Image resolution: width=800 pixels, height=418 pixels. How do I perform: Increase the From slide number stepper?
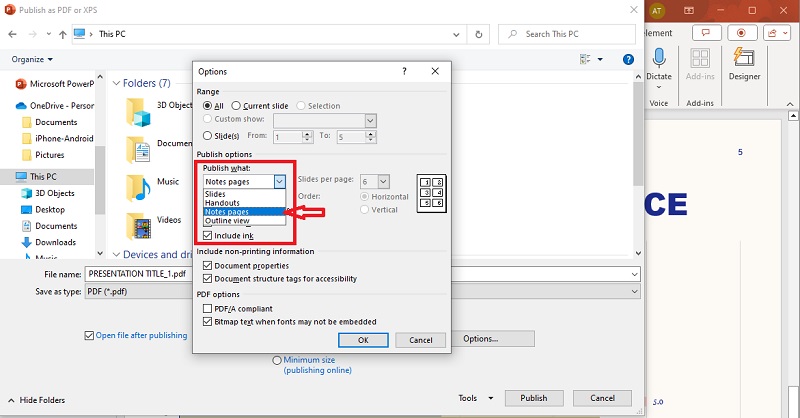point(307,134)
